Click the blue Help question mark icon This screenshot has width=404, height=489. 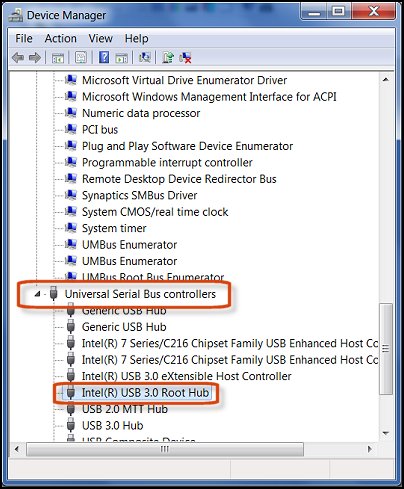tap(104, 58)
